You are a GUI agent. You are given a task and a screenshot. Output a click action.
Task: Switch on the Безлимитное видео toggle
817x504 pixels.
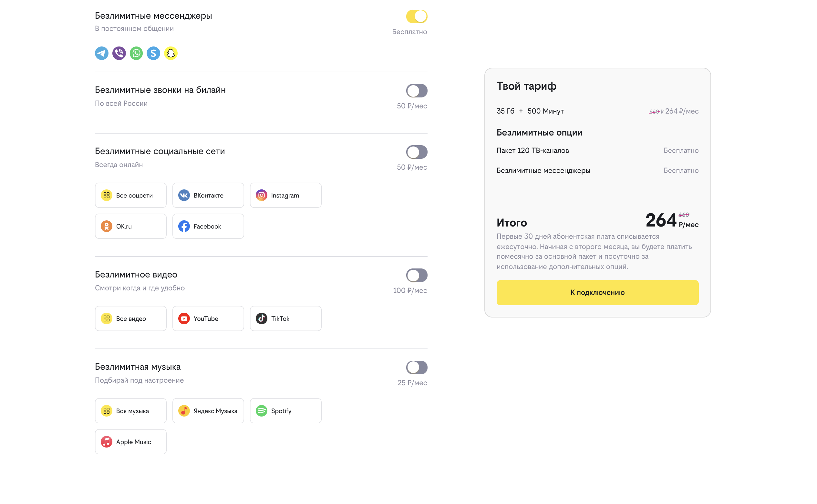click(417, 275)
